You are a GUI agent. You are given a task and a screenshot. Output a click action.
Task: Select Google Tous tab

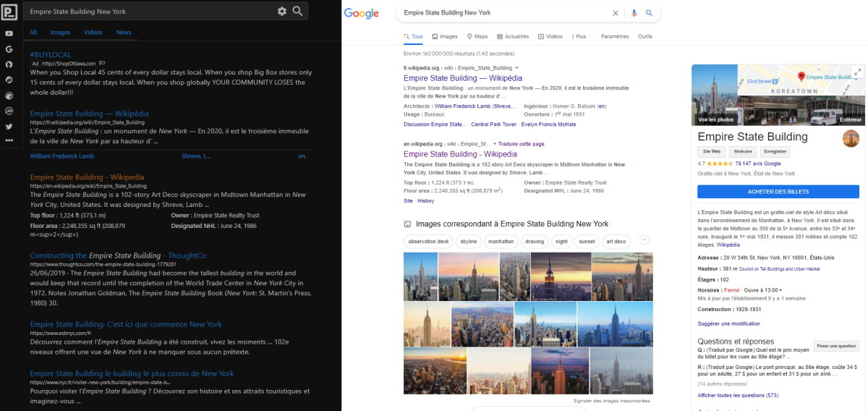pyautogui.click(x=414, y=36)
